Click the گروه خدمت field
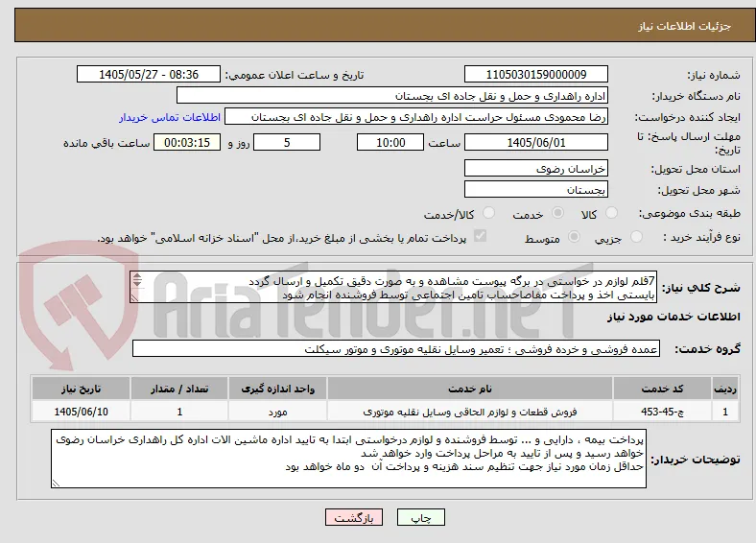 pyautogui.click(x=396, y=348)
